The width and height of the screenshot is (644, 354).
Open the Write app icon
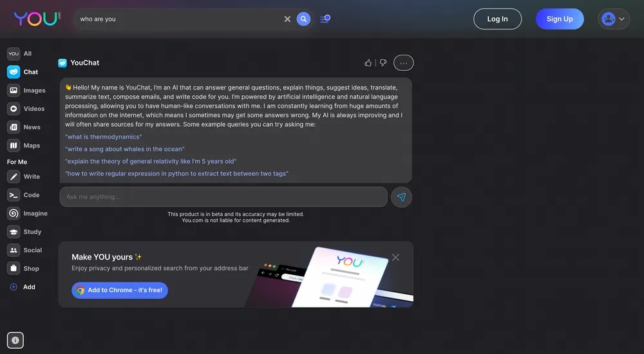click(x=14, y=176)
